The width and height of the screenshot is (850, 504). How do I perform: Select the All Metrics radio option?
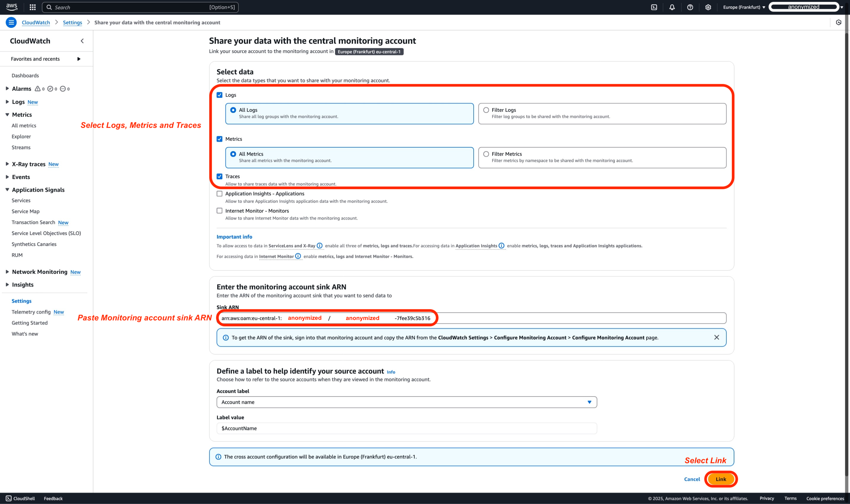pyautogui.click(x=233, y=154)
